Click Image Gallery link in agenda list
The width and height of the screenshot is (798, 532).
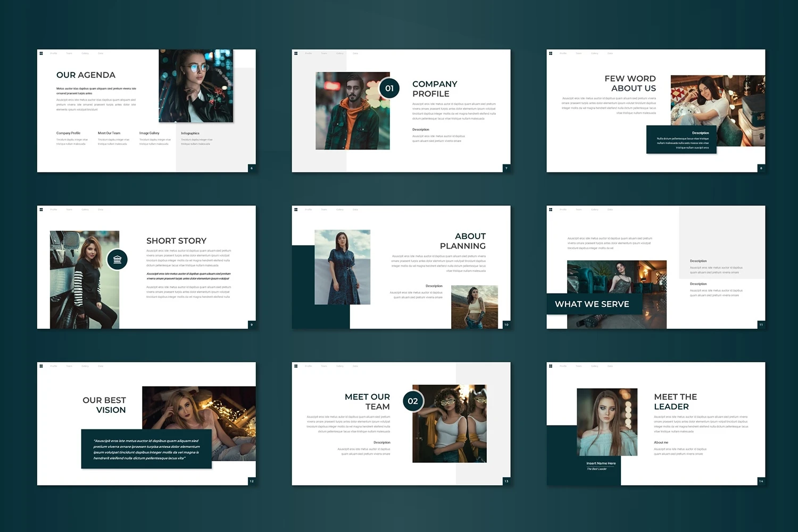tap(149, 133)
